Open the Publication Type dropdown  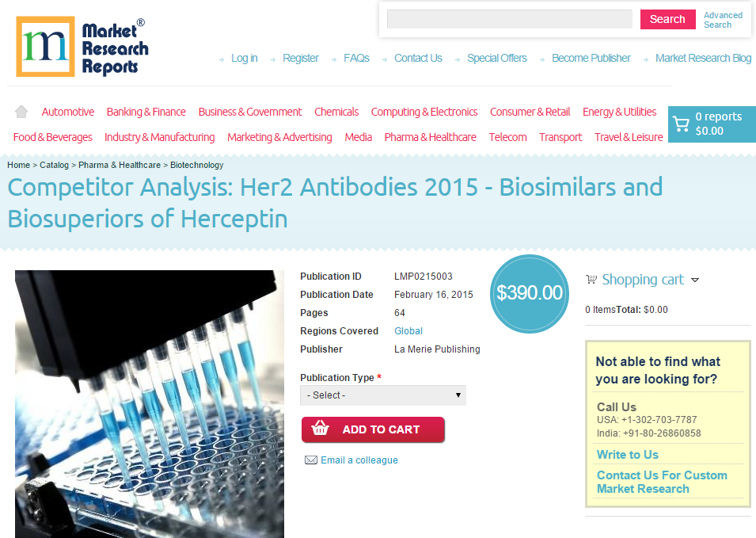[382, 395]
